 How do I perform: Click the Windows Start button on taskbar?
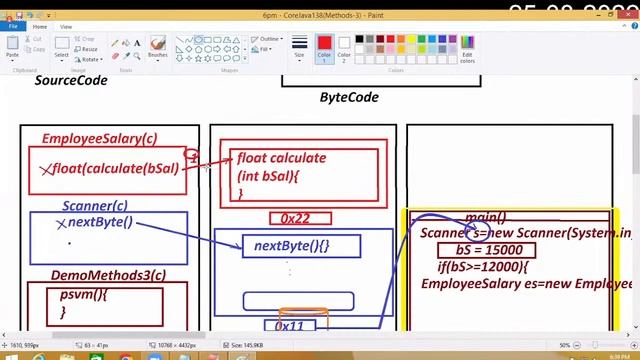tap(11, 358)
